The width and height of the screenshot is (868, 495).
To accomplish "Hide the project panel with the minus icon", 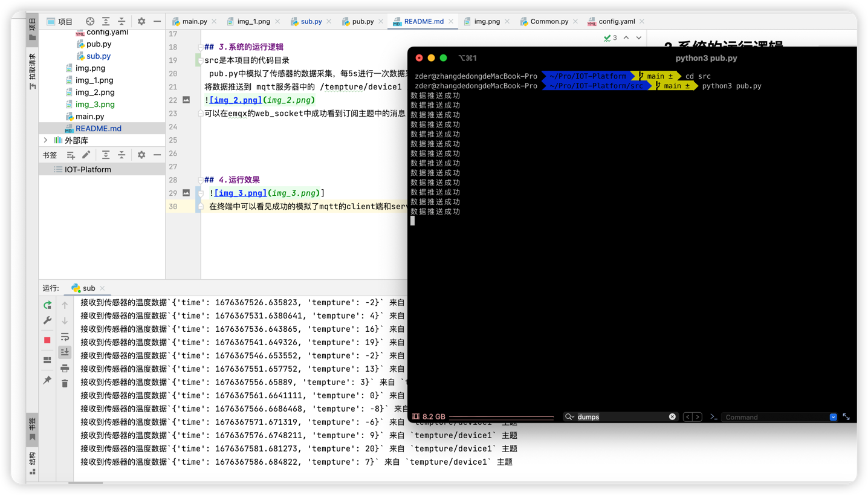I will (157, 21).
